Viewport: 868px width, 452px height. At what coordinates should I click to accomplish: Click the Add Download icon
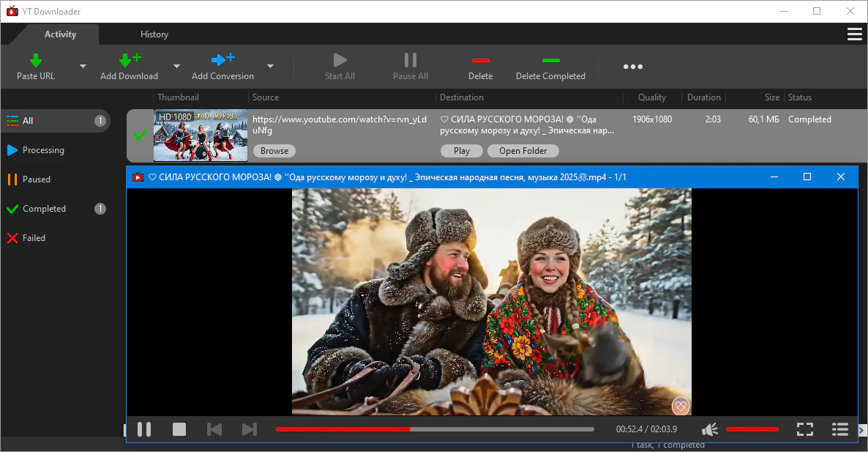[129, 60]
